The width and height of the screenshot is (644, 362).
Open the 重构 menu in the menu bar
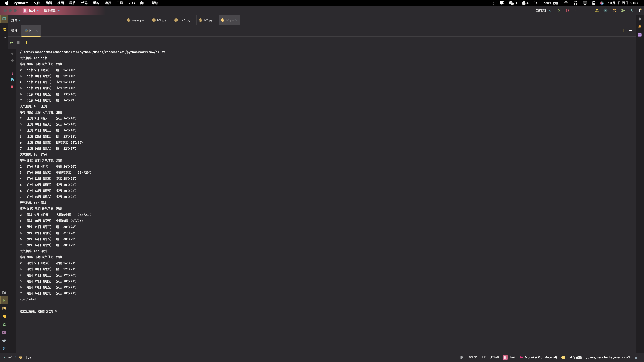click(96, 3)
